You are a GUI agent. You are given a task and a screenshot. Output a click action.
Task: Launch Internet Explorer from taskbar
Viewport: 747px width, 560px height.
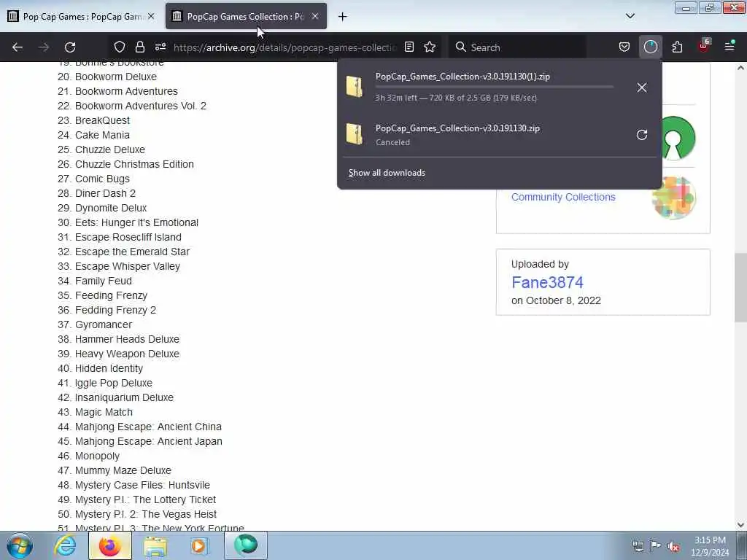(x=65, y=545)
